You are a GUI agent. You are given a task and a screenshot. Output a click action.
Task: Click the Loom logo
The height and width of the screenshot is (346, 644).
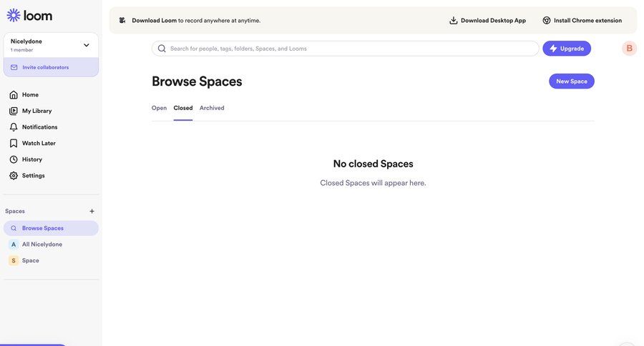pos(29,15)
